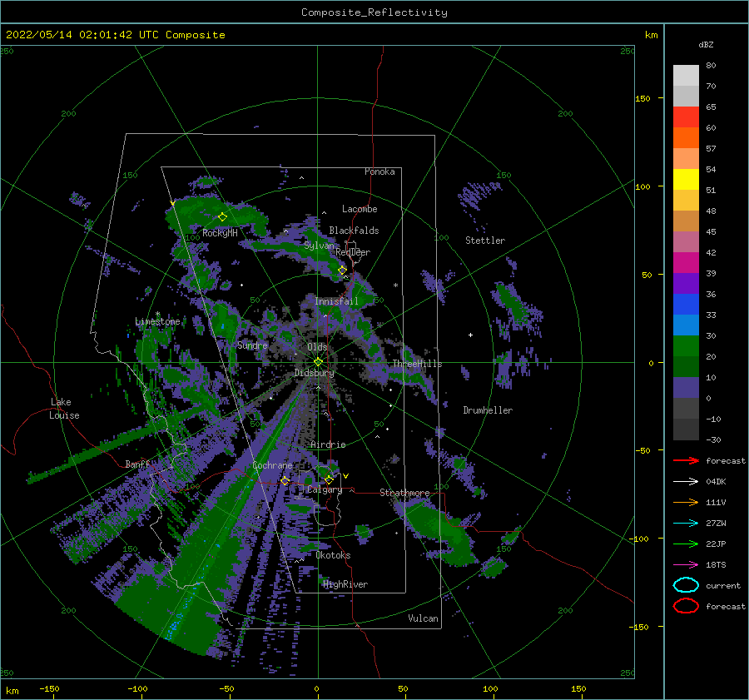The image size is (749, 700).
Task: Choose the tan brown reflectivity color swatch
Action: [x=686, y=221]
